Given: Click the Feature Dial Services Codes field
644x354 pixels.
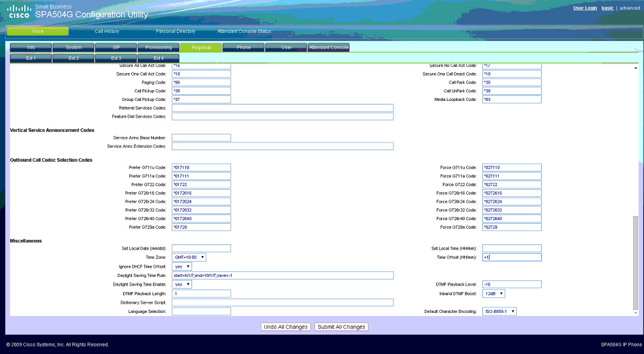Looking at the screenshot, I should (x=283, y=117).
